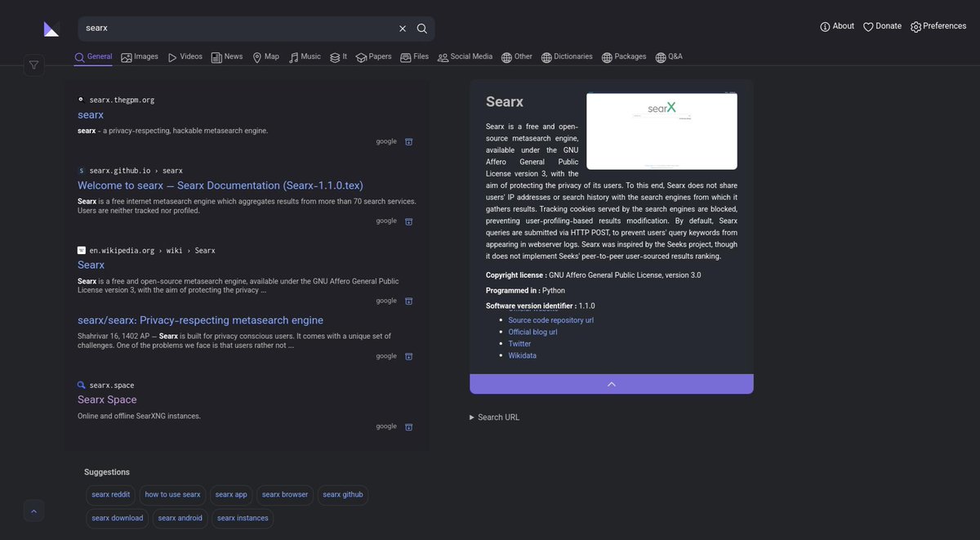Switch to the Social Media tab
This screenshot has height=540, width=980.
(465, 57)
